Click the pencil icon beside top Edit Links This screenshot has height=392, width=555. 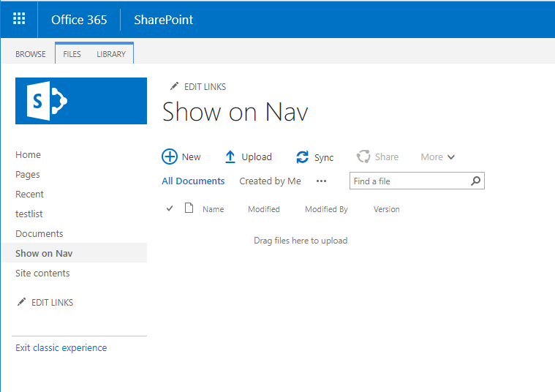[x=174, y=86]
